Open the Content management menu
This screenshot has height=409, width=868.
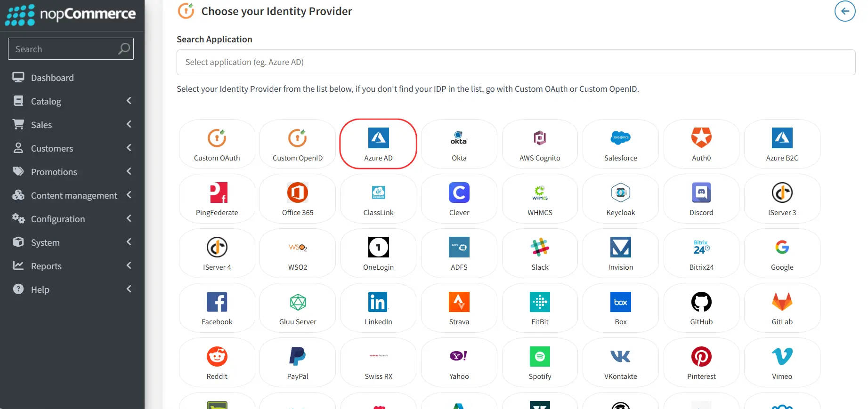(72, 195)
